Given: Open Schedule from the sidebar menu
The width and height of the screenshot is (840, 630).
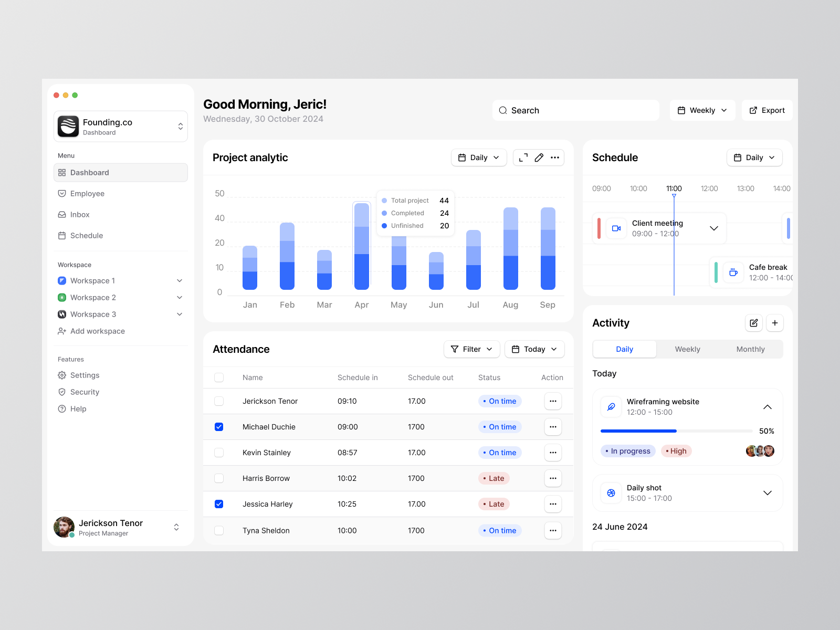Looking at the screenshot, I should click(x=86, y=235).
